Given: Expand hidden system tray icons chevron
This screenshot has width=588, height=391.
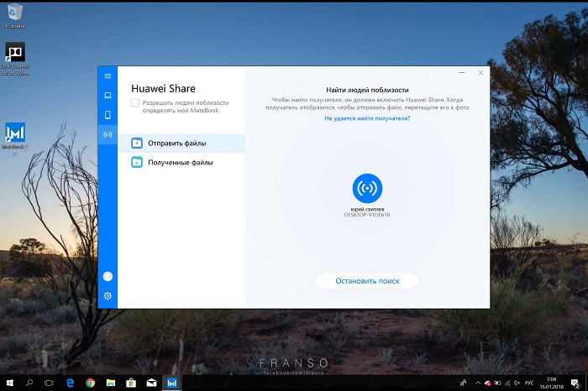Looking at the screenshot, I should click(478, 383).
